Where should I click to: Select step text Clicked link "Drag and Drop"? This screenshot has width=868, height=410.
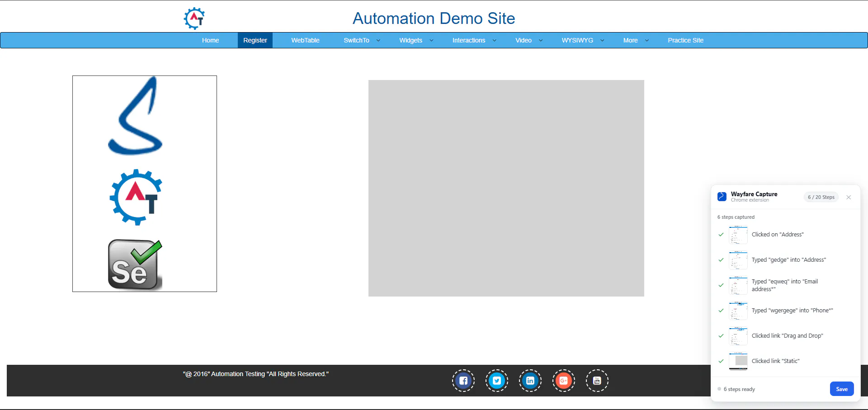pyautogui.click(x=788, y=336)
